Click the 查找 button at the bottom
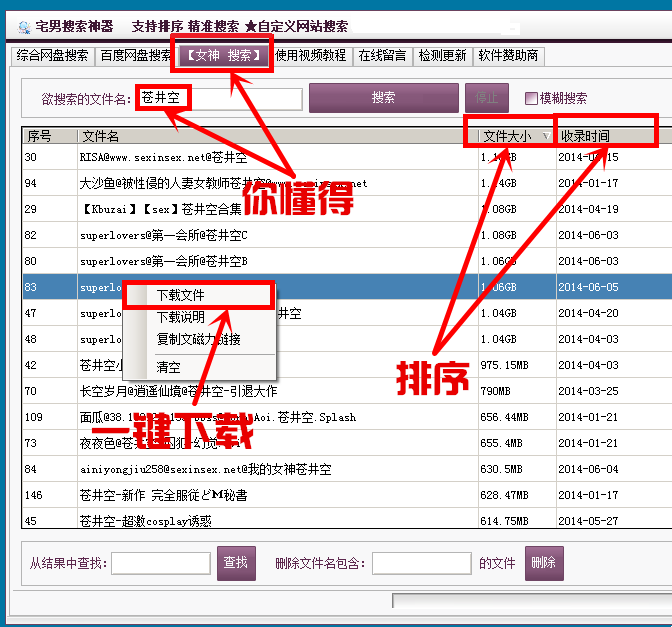The image size is (672, 627). pos(236,563)
